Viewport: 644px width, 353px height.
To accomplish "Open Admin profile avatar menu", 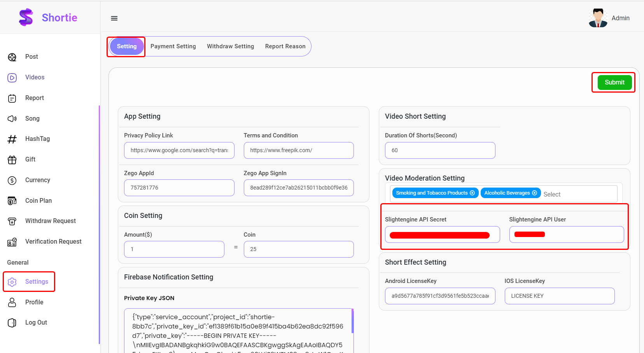I will pyautogui.click(x=598, y=18).
